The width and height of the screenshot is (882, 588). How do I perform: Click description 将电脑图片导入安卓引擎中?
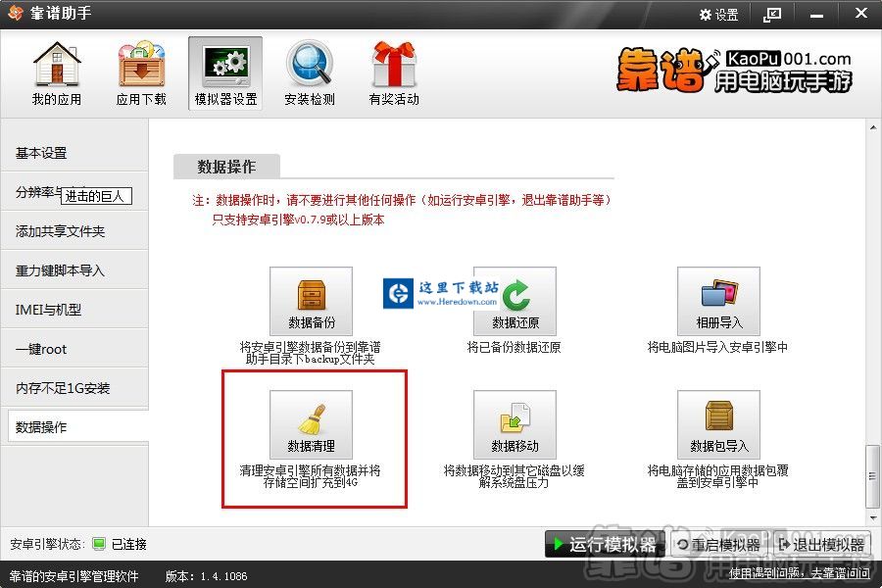[717, 347]
